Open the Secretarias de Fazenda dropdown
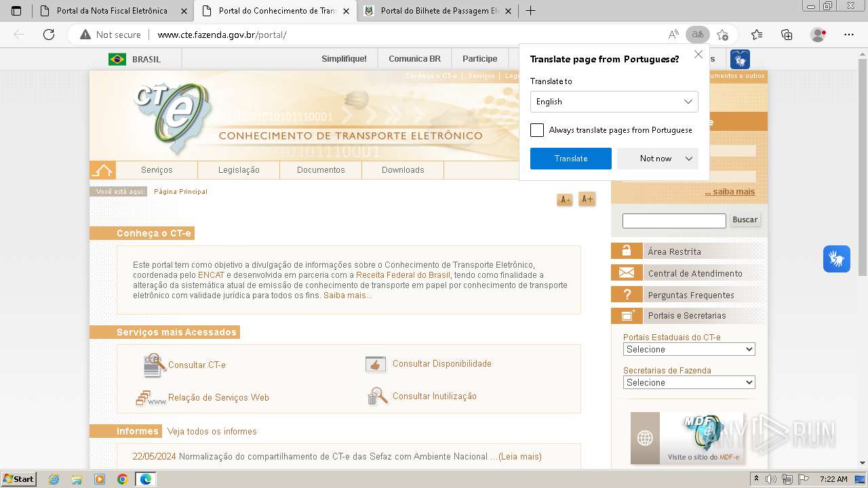The width and height of the screenshot is (868, 488). tap(689, 382)
